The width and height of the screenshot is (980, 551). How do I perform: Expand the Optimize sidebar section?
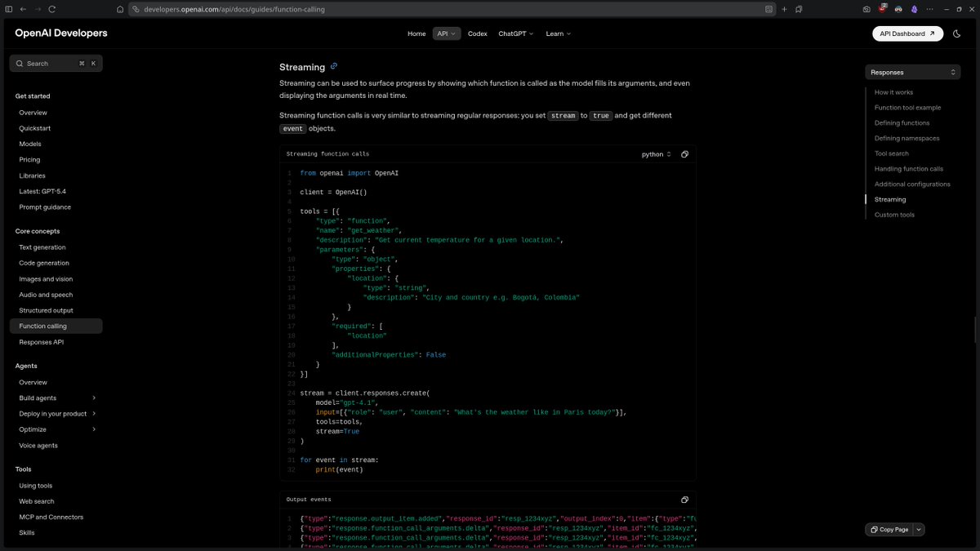tap(94, 429)
